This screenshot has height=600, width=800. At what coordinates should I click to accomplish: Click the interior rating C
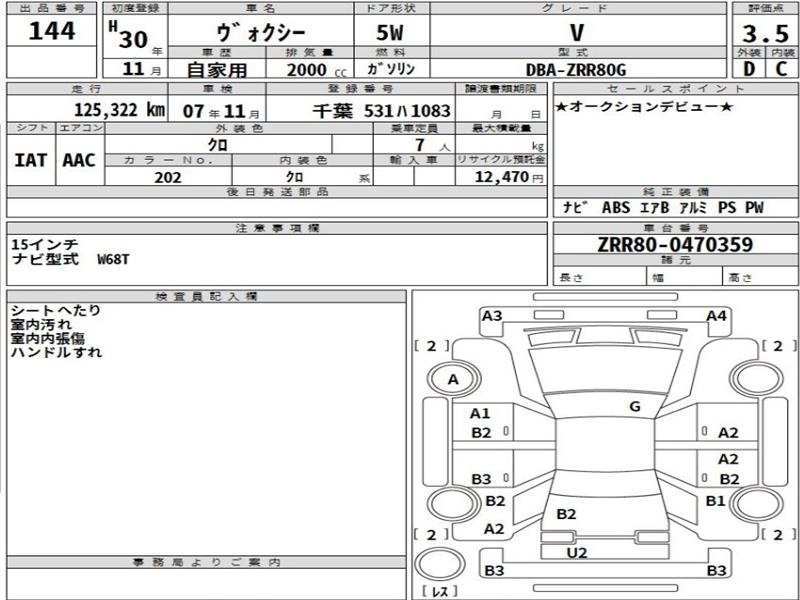point(781,68)
